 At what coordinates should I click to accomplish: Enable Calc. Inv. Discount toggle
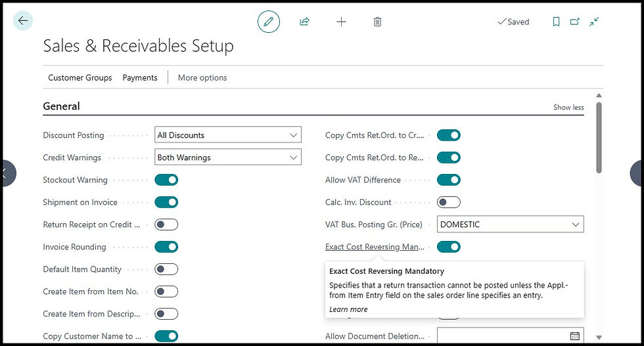click(448, 202)
